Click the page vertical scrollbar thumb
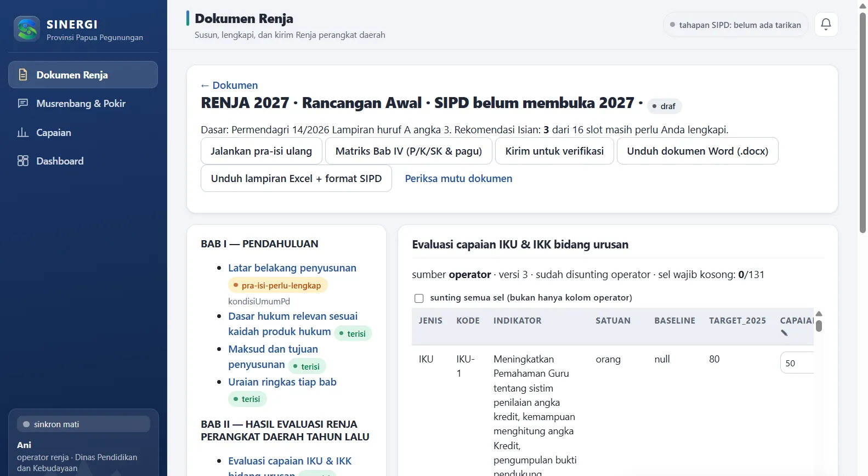 tap(863, 123)
